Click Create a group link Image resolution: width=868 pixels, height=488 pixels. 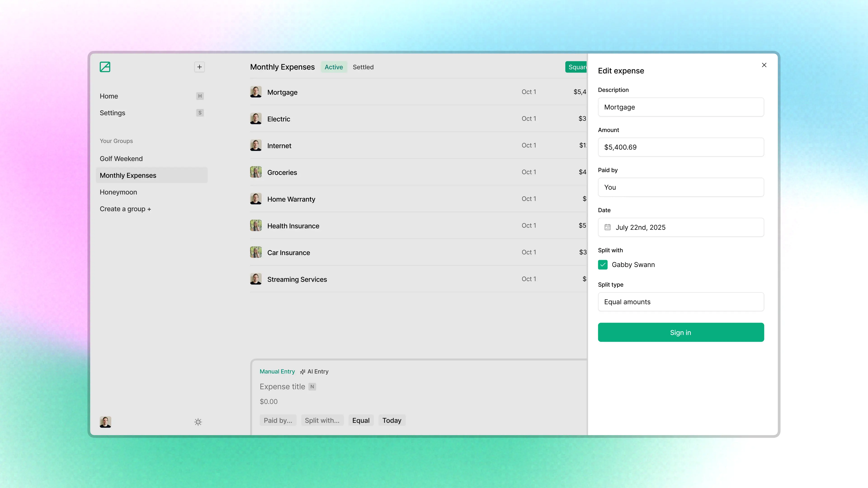click(x=125, y=209)
